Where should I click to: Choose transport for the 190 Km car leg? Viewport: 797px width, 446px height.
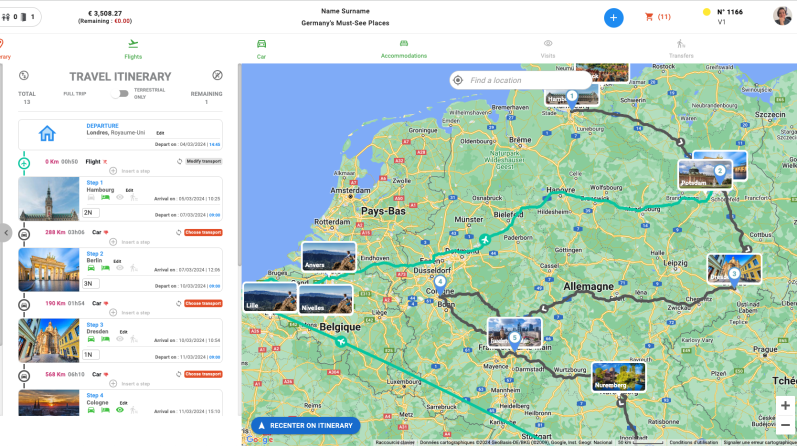[x=203, y=303]
